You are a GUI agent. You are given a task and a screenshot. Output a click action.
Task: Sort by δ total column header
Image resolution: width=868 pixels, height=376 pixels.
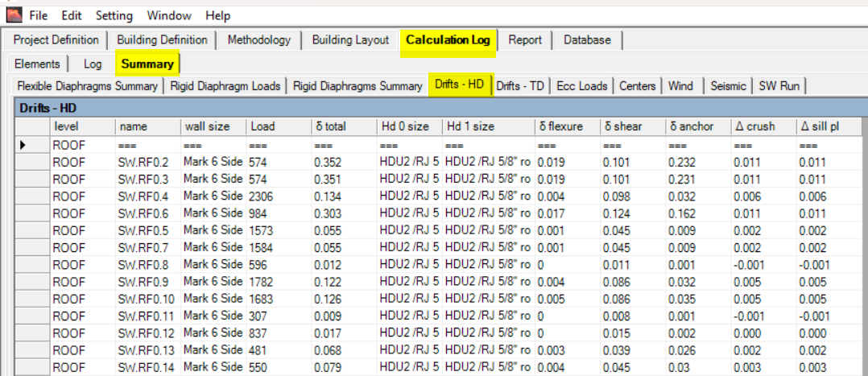[x=344, y=126]
